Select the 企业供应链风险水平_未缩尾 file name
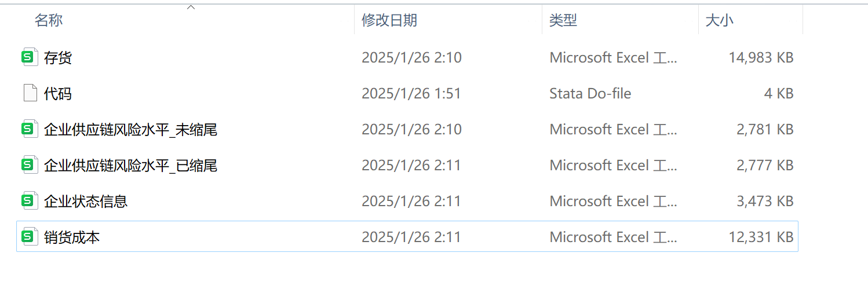 coord(130,129)
